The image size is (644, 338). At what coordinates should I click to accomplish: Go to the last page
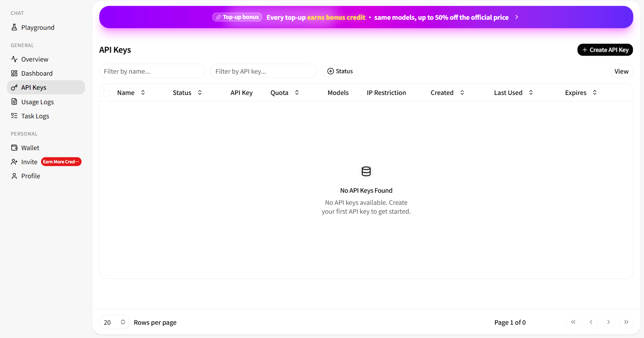point(626,322)
